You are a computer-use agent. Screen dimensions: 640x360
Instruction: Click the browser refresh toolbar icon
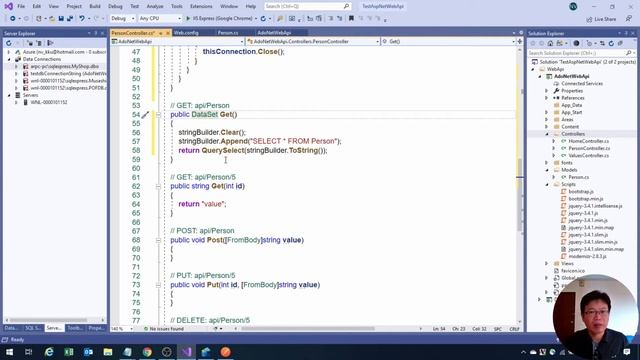[x=263, y=18]
